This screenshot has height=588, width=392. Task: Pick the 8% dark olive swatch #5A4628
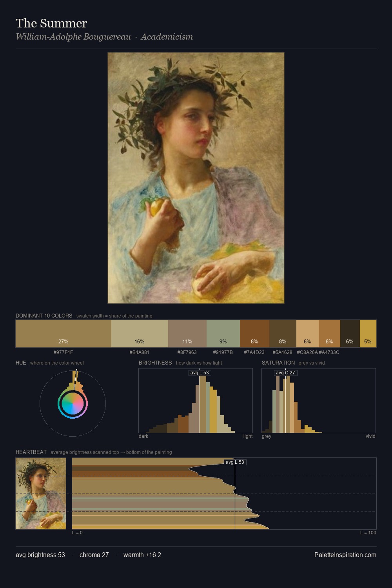tap(283, 334)
